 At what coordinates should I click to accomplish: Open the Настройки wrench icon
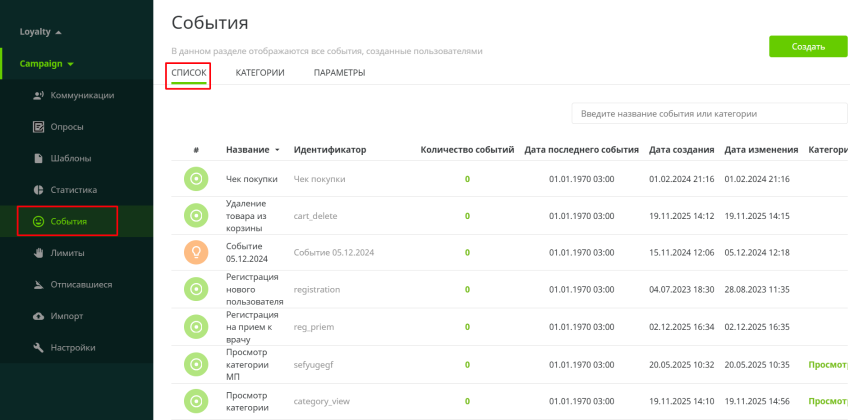[x=39, y=347]
